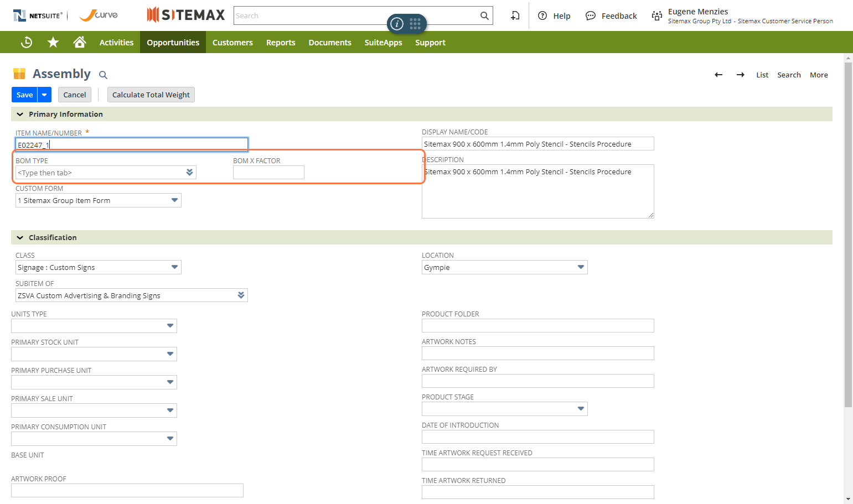
Task: Go to the Home dashboard icon
Action: pos(80,42)
